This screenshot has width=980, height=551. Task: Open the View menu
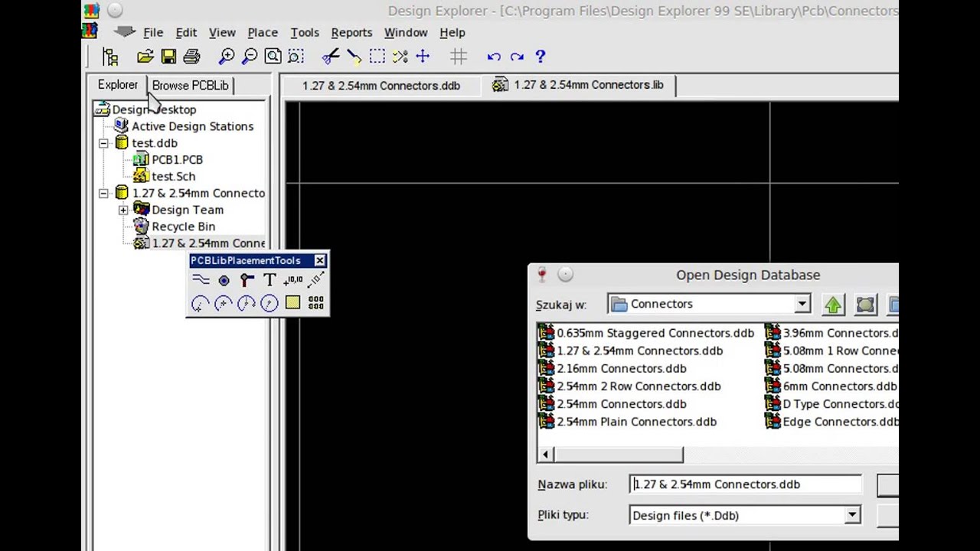[222, 32]
